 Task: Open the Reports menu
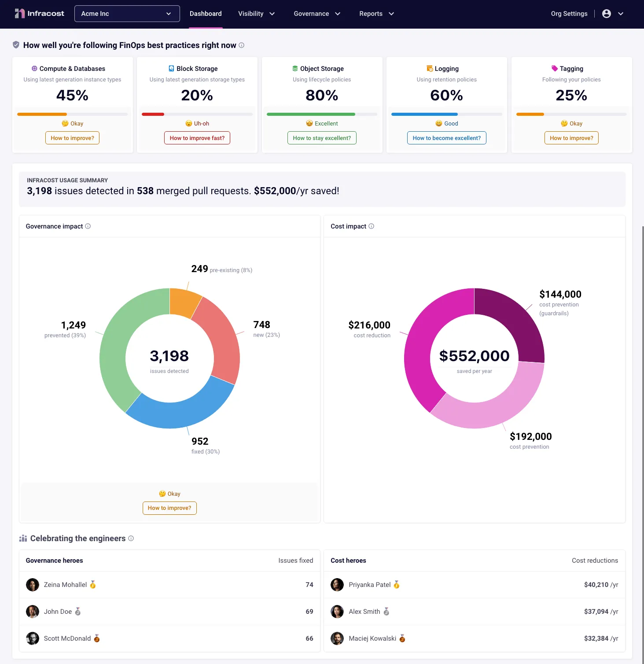point(376,13)
